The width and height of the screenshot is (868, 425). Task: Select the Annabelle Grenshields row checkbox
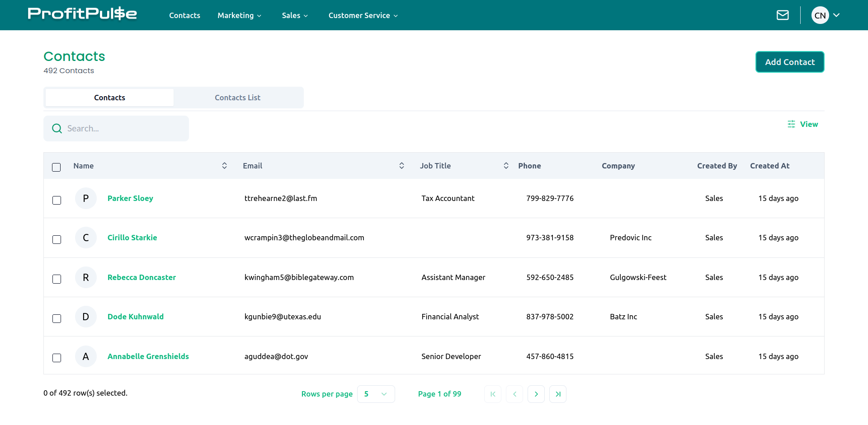[57, 358]
